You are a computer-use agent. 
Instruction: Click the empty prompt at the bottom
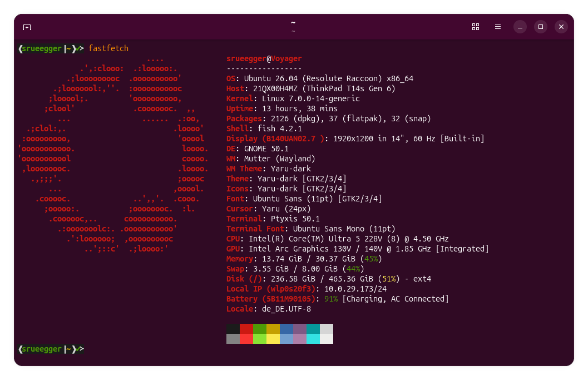pyautogui.click(x=51, y=349)
